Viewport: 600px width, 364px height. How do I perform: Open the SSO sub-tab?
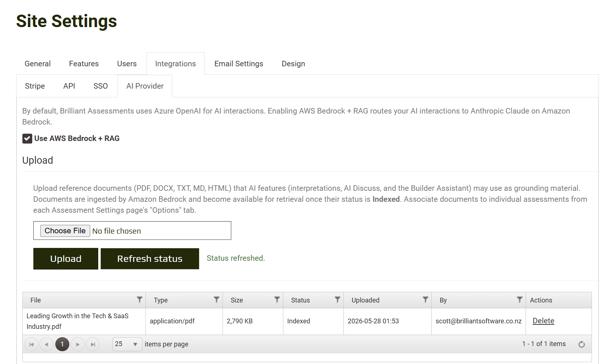pyautogui.click(x=100, y=86)
